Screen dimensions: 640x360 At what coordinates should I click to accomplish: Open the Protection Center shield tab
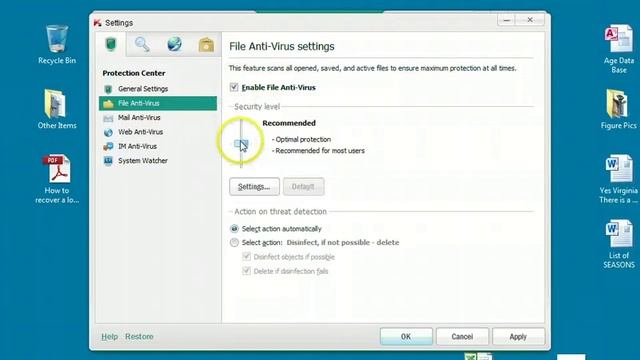[111, 44]
